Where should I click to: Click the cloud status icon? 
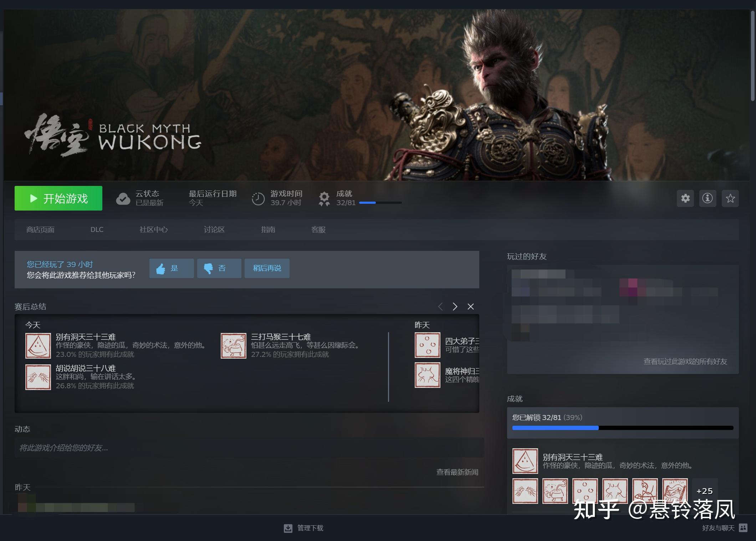click(x=123, y=198)
